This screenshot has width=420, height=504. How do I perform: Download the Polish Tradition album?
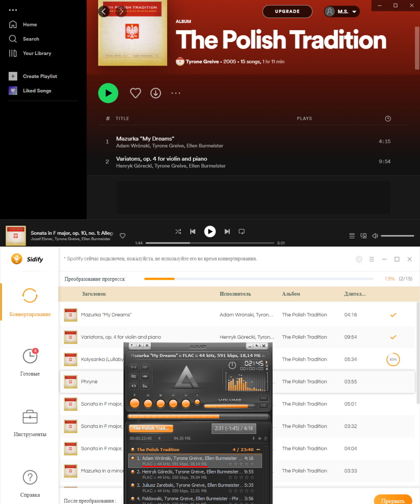[156, 93]
